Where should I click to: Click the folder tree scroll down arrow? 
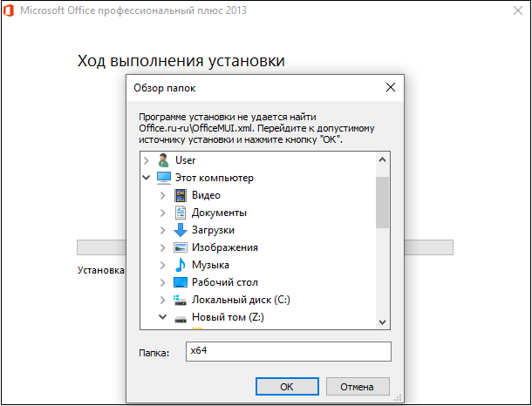point(382,322)
